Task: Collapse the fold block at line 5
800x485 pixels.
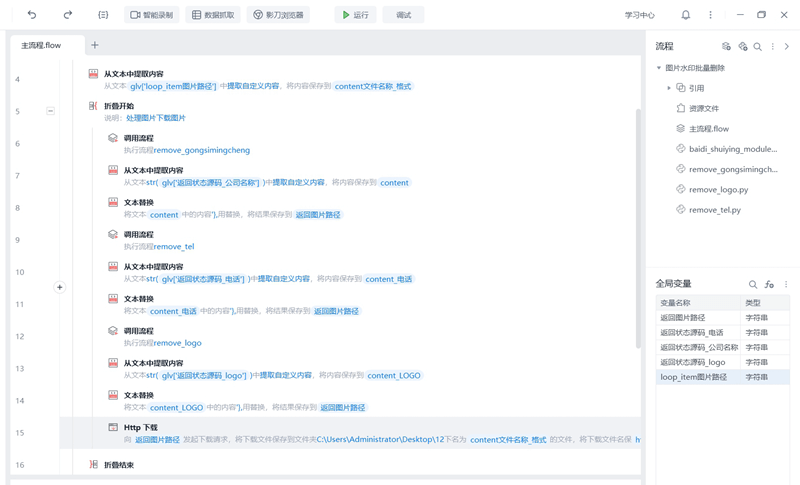Action: click(x=51, y=111)
